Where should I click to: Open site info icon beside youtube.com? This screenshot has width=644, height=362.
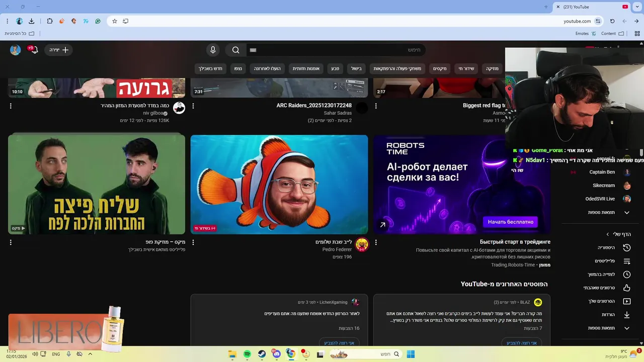598,21
